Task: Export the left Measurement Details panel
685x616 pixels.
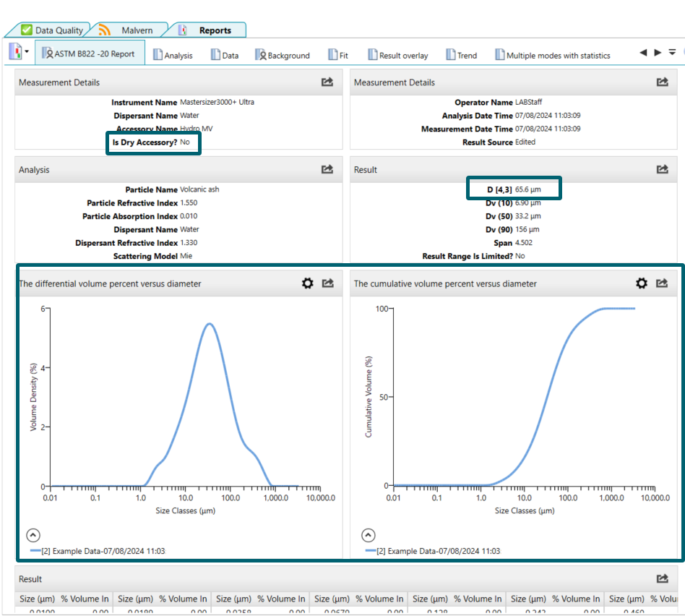Action: [327, 82]
